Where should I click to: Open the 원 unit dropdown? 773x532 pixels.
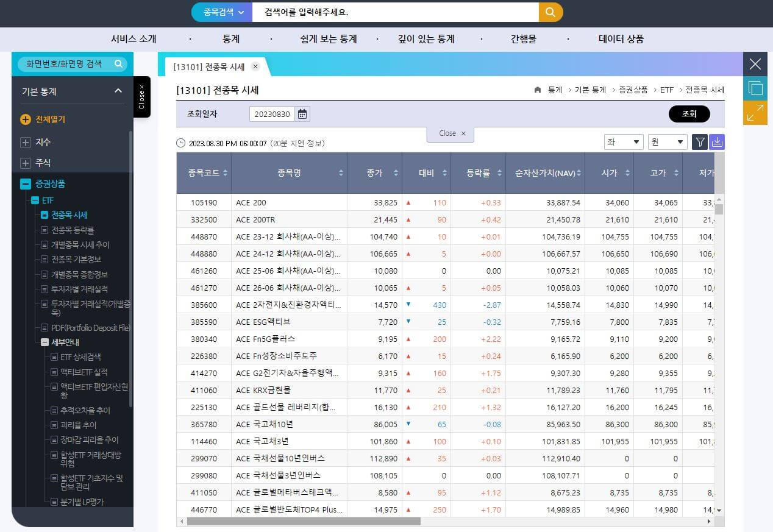667,142
